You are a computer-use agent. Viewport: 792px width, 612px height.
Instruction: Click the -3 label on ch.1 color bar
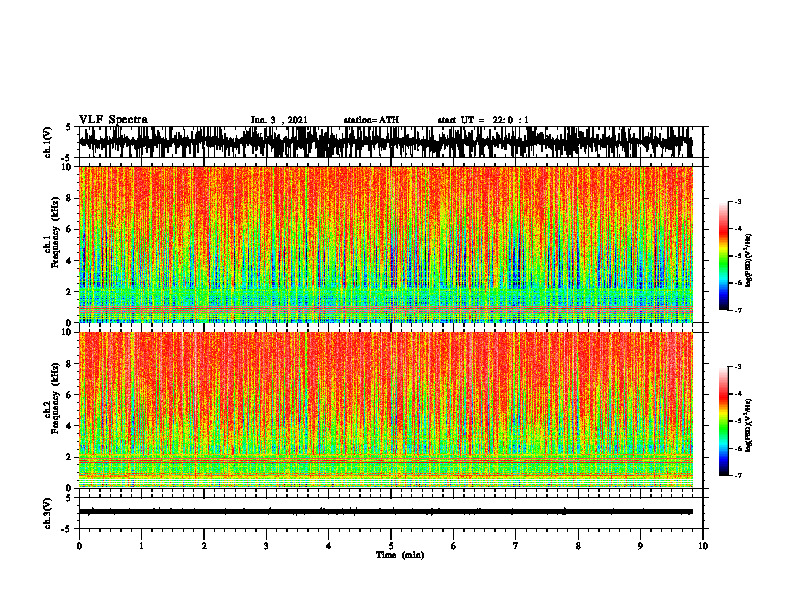point(738,202)
